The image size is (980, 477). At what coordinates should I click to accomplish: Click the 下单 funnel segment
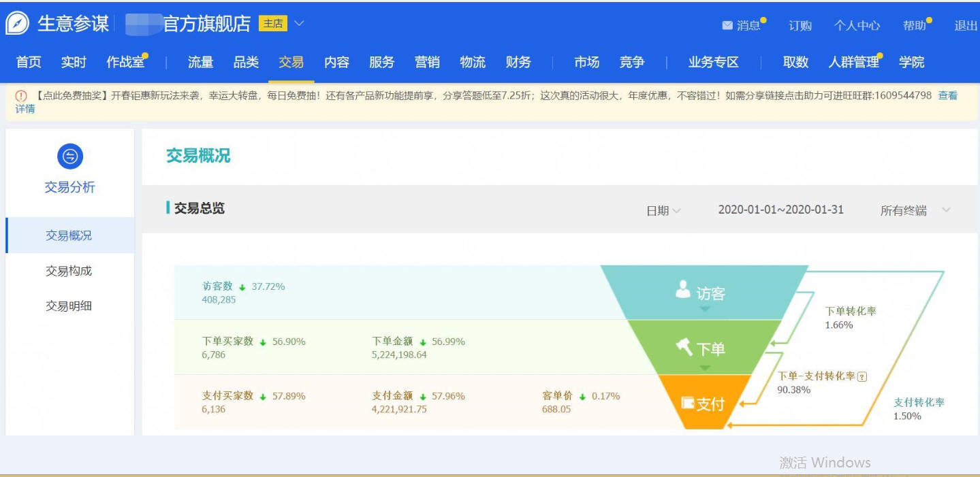[704, 348]
